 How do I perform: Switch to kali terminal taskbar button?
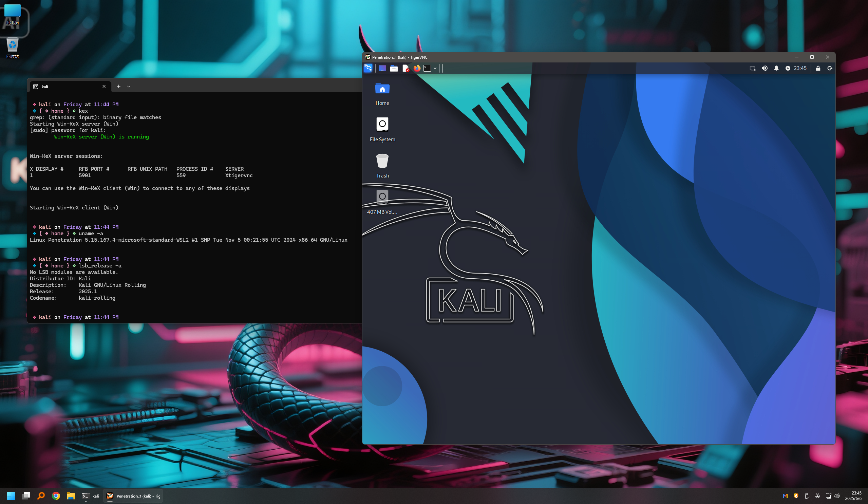point(90,496)
